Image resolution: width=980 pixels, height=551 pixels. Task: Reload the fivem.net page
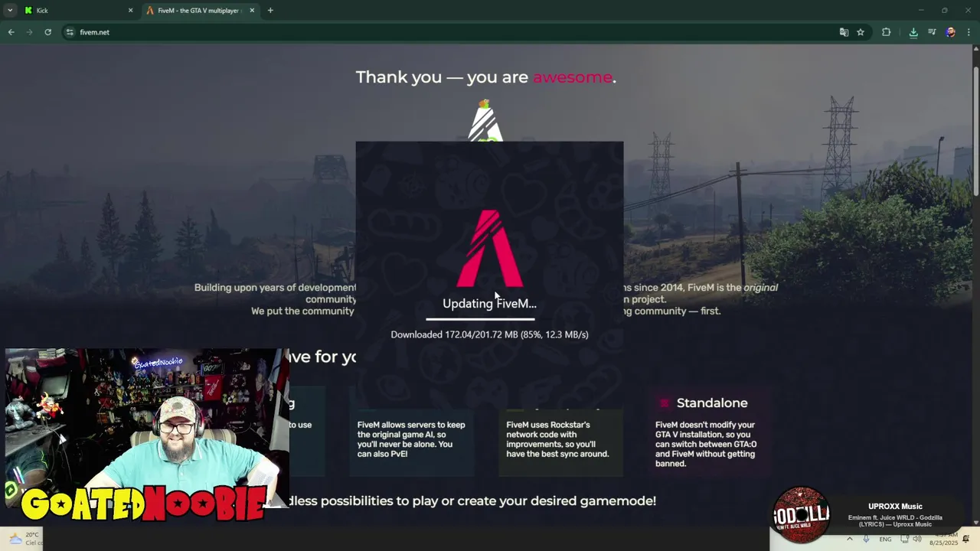coord(47,32)
